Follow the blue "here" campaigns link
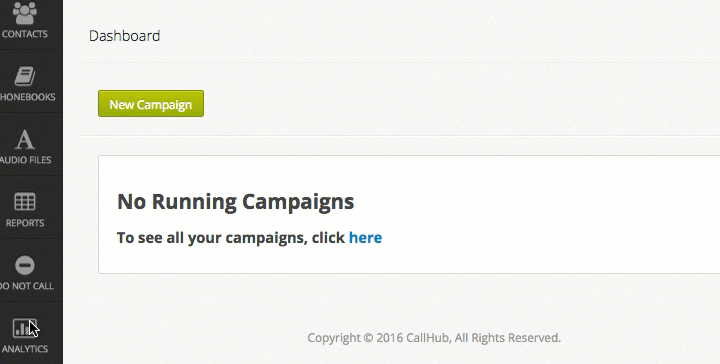This screenshot has height=364, width=720. pyautogui.click(x=366, y=238)
